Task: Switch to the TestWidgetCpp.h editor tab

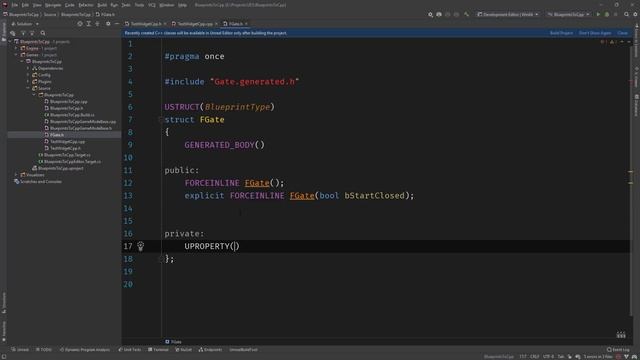Action: point(146,24)
